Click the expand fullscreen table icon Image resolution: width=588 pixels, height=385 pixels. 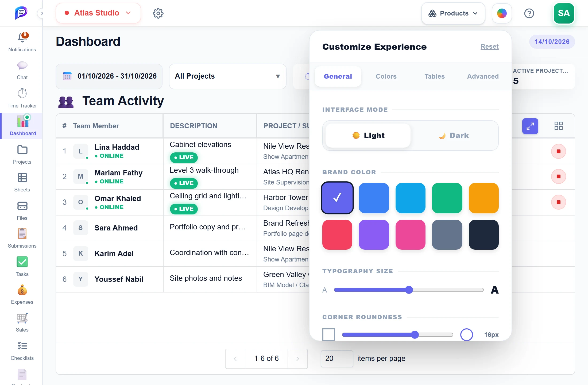coord(530,126)
